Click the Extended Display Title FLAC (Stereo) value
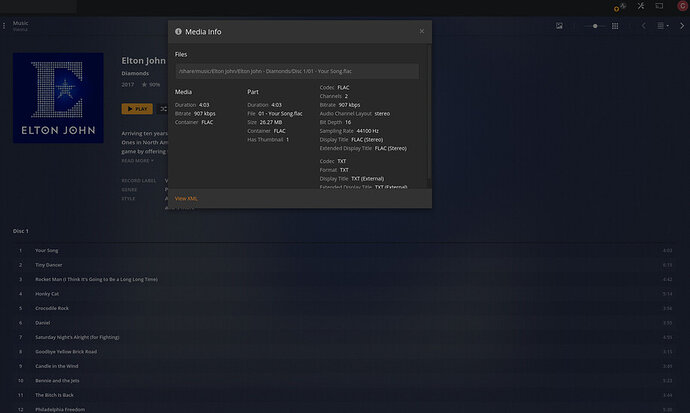The height and width of the screenshot is (413, 690). (391, 148)
